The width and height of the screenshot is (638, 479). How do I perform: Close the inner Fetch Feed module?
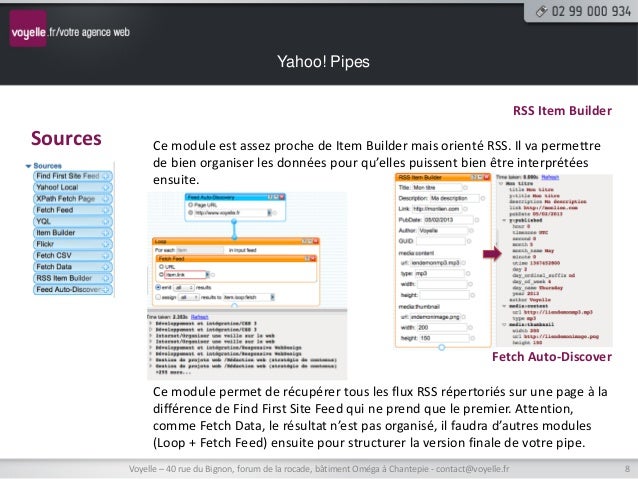pyautogui.click(x=313, y=258)
